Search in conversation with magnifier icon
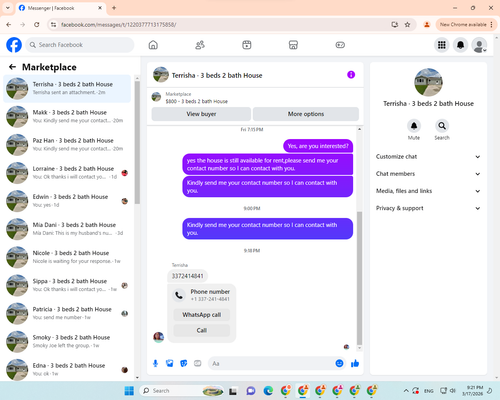The width and height of the screenshot is (500, 400). 442,126
